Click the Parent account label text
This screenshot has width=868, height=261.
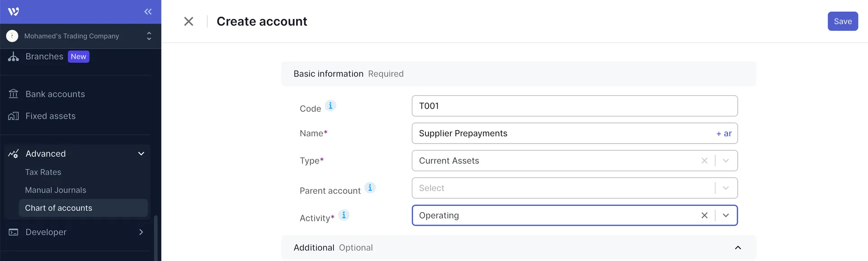pos(330,191)
